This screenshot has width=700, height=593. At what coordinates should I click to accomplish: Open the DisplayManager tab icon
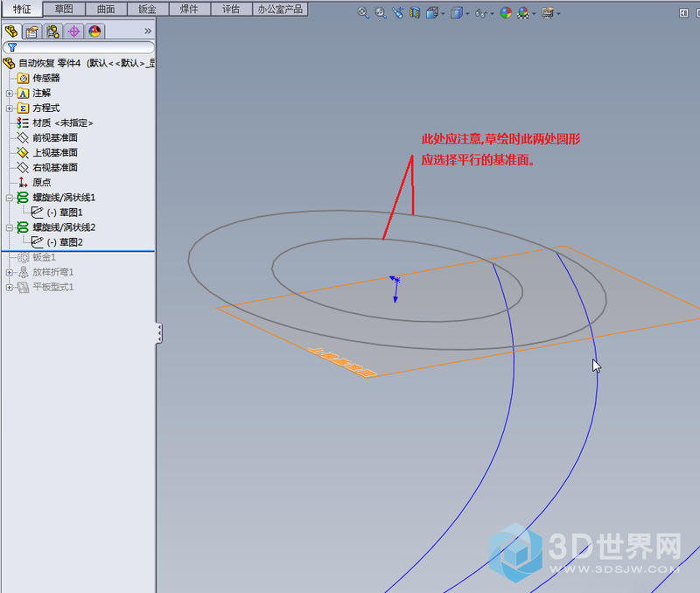pyautogui.click(x=94, y=31)
